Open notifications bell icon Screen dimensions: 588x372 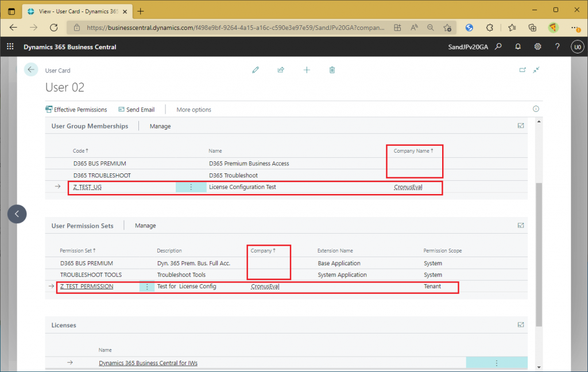click(518, 46)
